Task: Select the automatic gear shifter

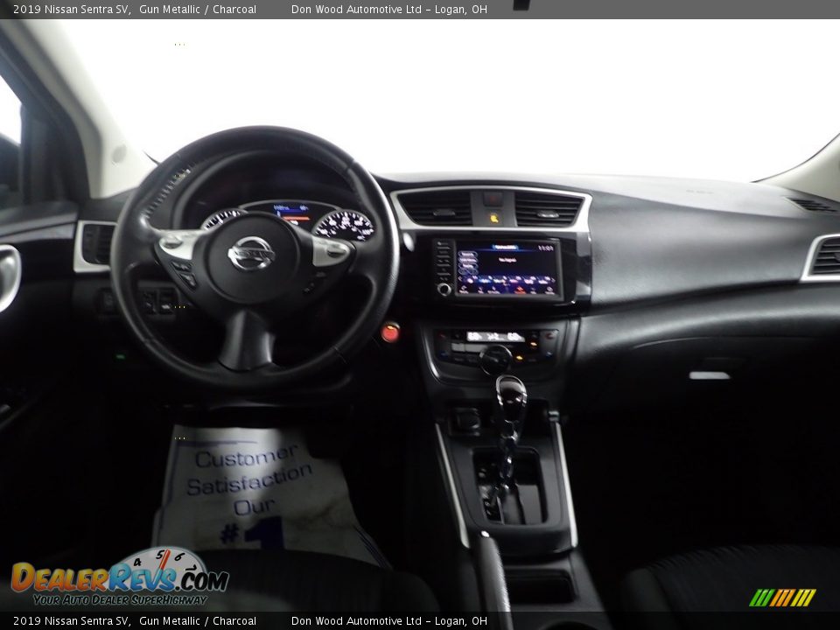Action: coord(511,395)
